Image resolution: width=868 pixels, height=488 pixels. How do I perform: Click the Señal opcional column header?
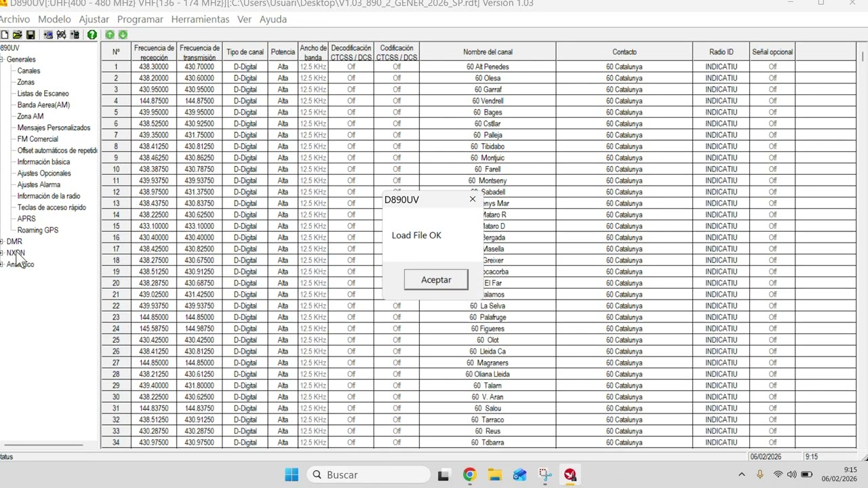tap(772, 52)
